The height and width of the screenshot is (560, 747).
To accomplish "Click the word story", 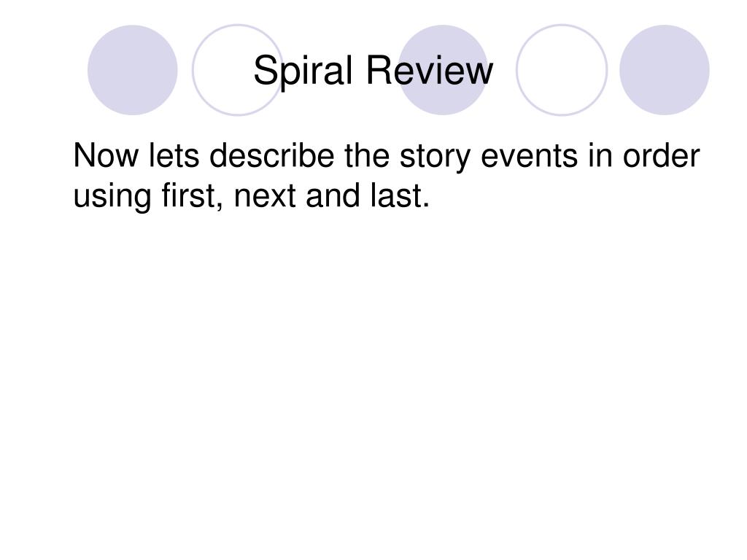I will tap(435, 157).
